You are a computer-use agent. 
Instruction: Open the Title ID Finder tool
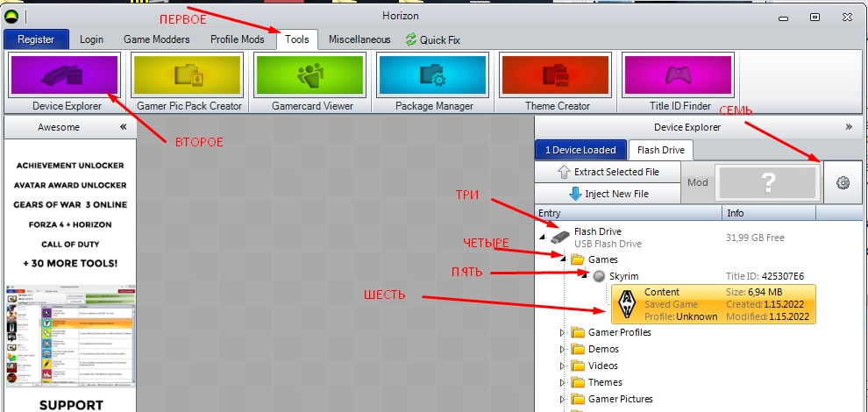point(678,75)
